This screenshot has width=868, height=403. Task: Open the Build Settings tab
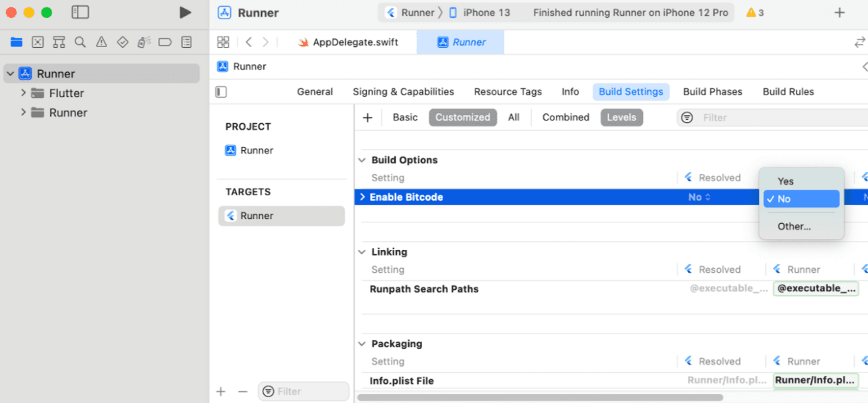(631, 91)
